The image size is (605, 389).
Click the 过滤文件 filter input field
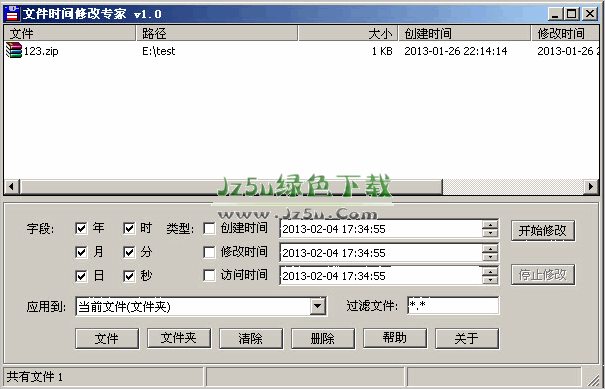pos(453,306)
